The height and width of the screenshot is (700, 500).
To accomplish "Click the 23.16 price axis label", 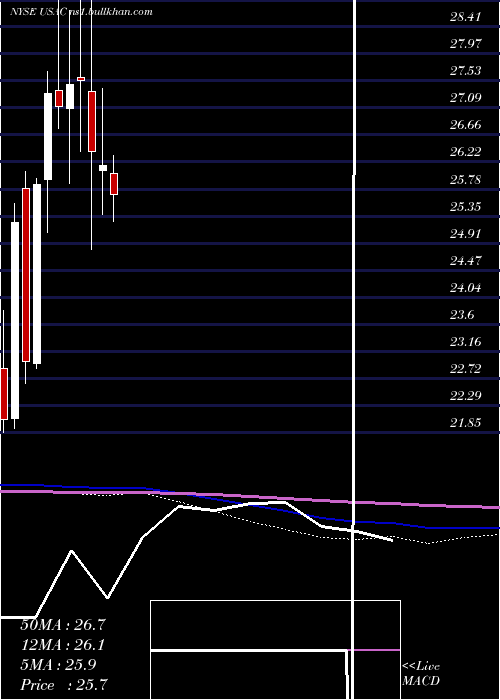I will click(x=465, y=342).
